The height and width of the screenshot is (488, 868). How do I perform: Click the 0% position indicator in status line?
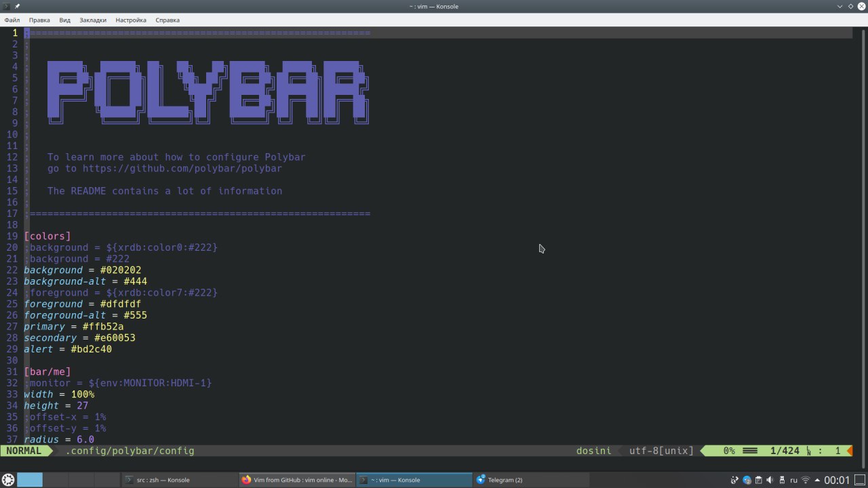[x=729, y=451]
